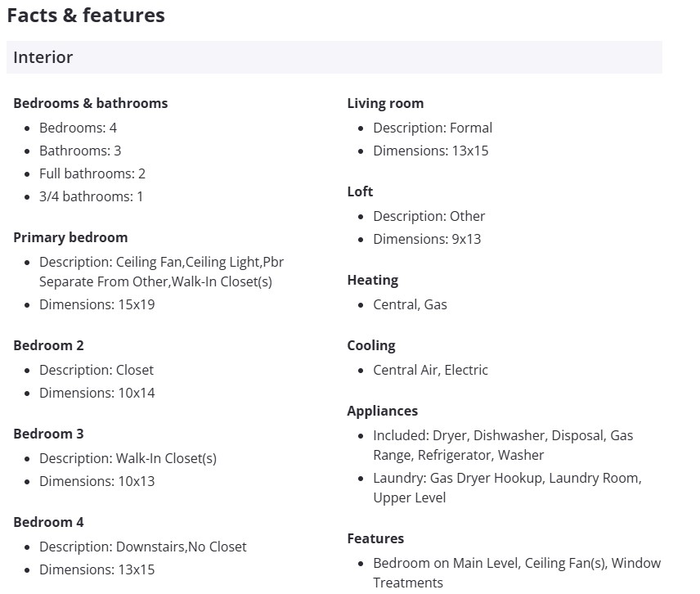The height and width of the screenshot is (594, 700).
Task: Click the 3/4 bathrooms: 1 entry
Action: pyautogui.click(x=91, y=196)
